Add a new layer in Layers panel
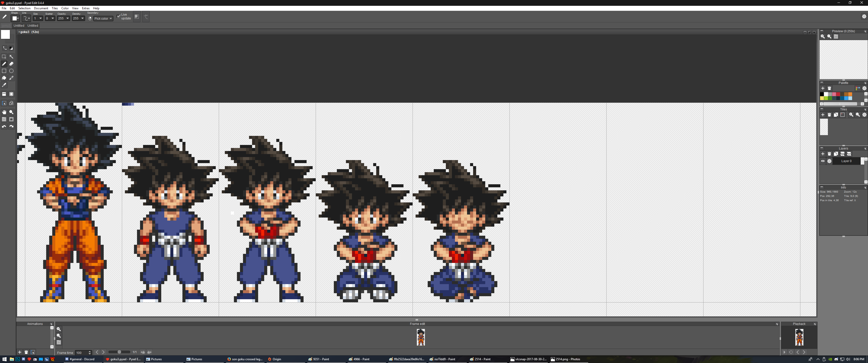 tap(823, 154)
